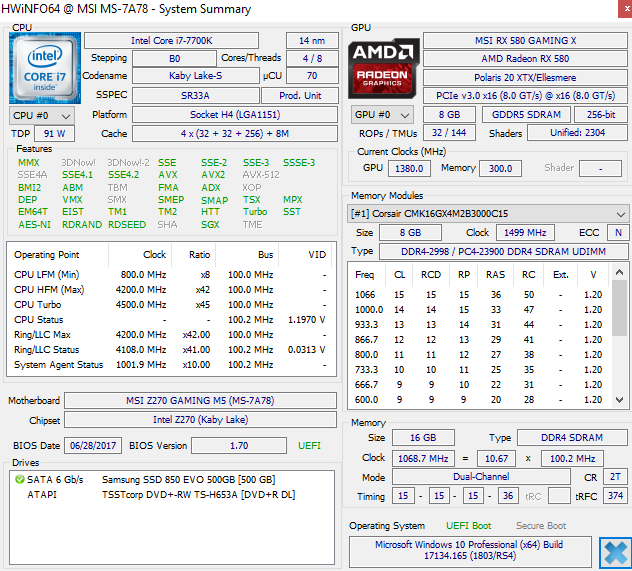The height and width of the screenshot is (571, 632).
Task: Click green check icon beside SATA 6 Gb/s
Action: coord(19,480)
